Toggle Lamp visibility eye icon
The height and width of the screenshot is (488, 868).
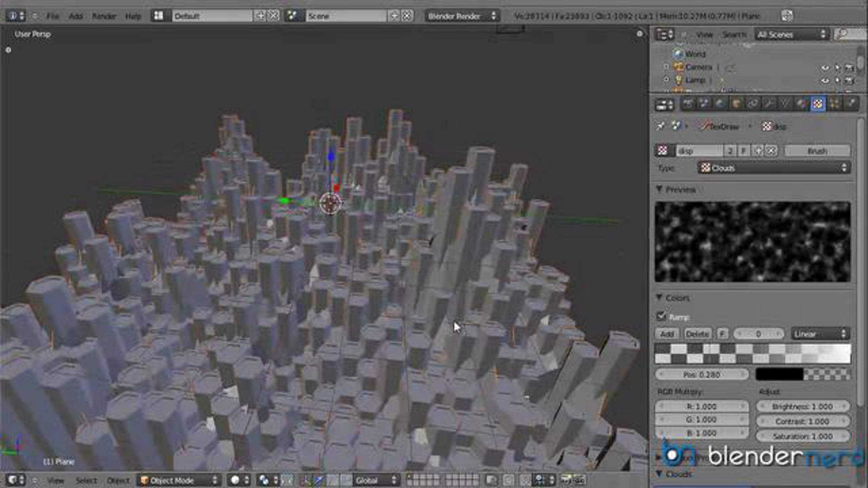[x=825, y=81]
